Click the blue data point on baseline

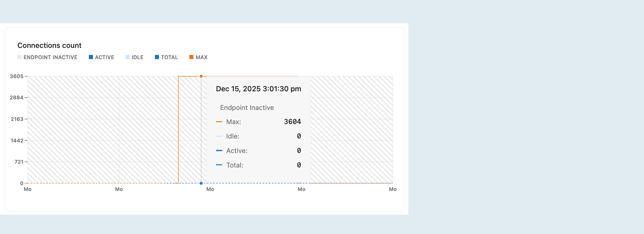tap(201, 183)
